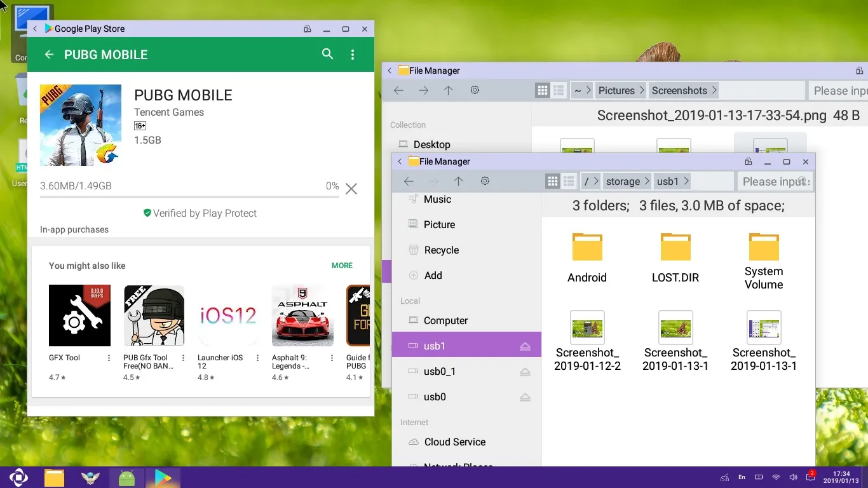Eject the usb0 drive

525,397
